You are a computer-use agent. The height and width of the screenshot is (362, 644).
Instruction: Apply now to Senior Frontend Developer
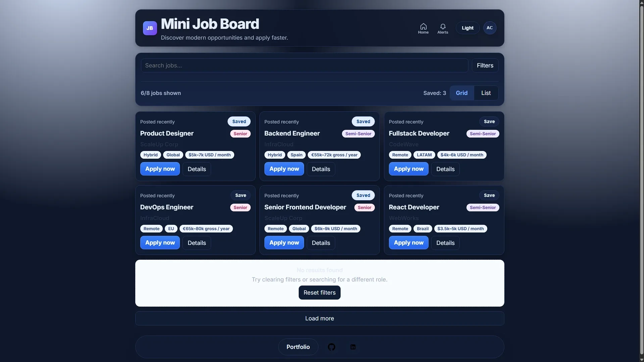[284, 243]
